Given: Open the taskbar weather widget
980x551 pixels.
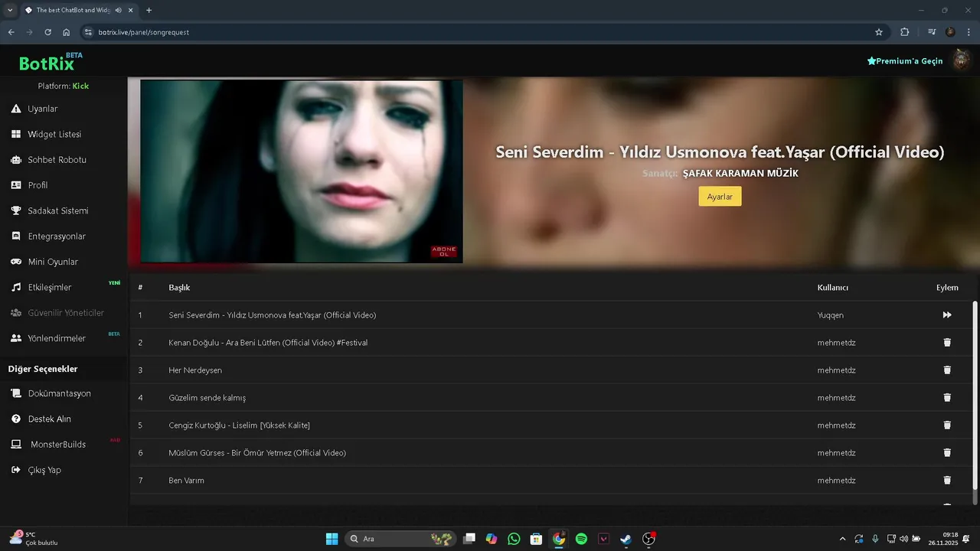Looking at the screenshot, I should (x=34, y=539).
